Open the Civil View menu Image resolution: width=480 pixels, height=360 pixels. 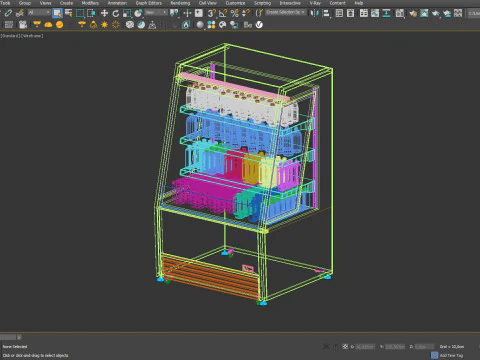tap(208, 3)
